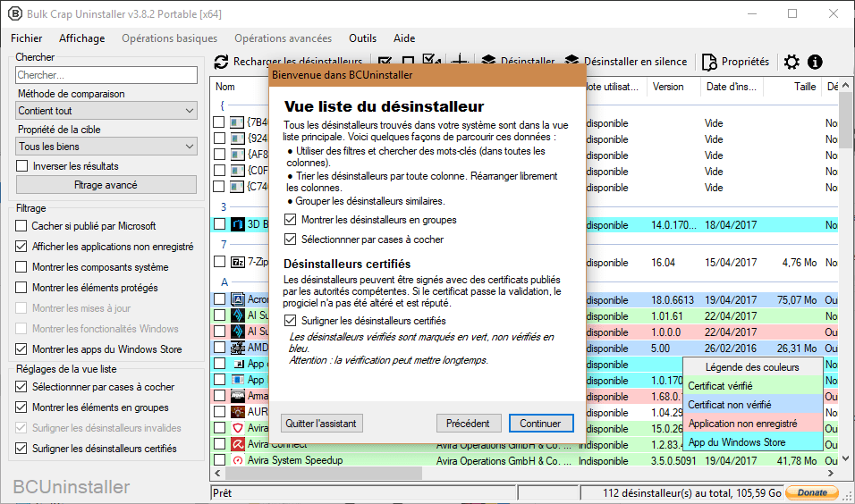Toggle wizard's Montrer les désinstalleurs en groupes

tap(290, 220)
